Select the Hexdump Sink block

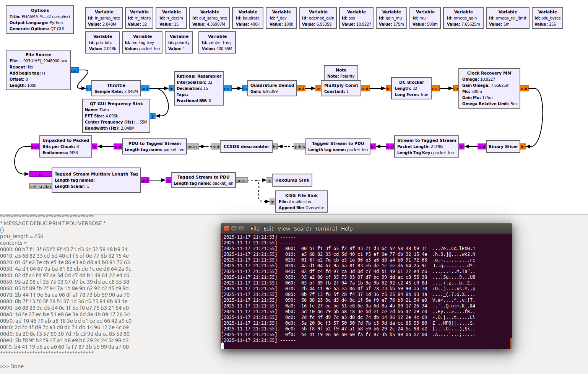click(292, 180)
